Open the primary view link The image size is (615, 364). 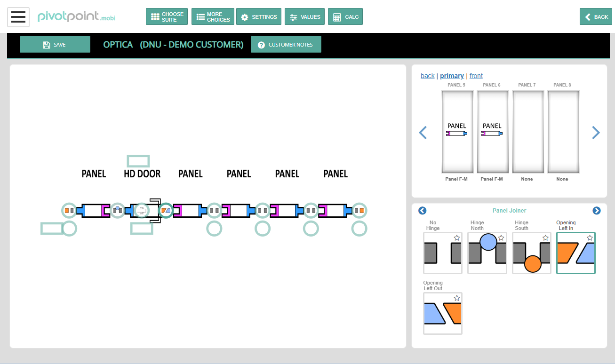point(452,76)
